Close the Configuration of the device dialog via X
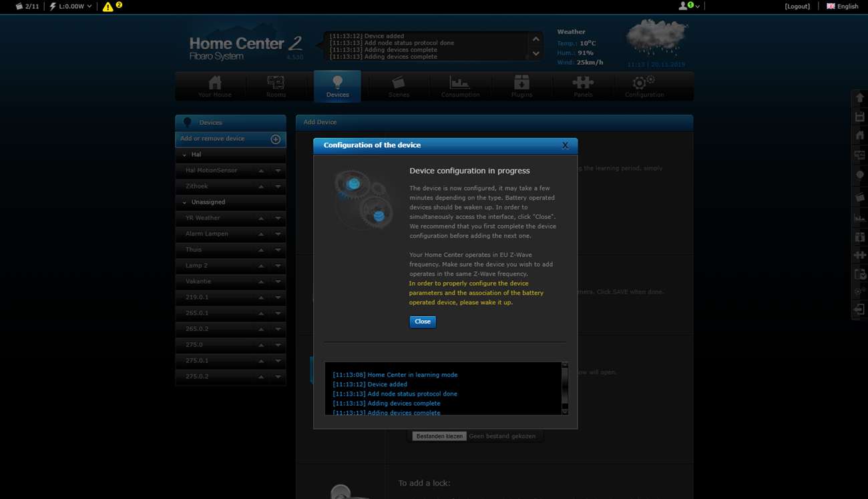 pos(565,145)
